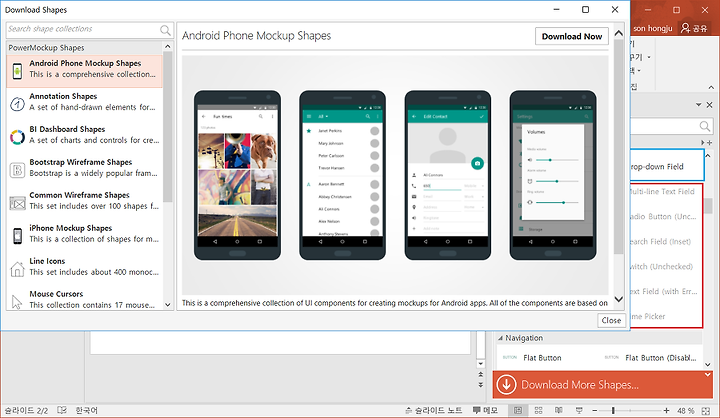720x418 pixels.
Task: Click the 48 % zoom level
Action: coord(686,411)
